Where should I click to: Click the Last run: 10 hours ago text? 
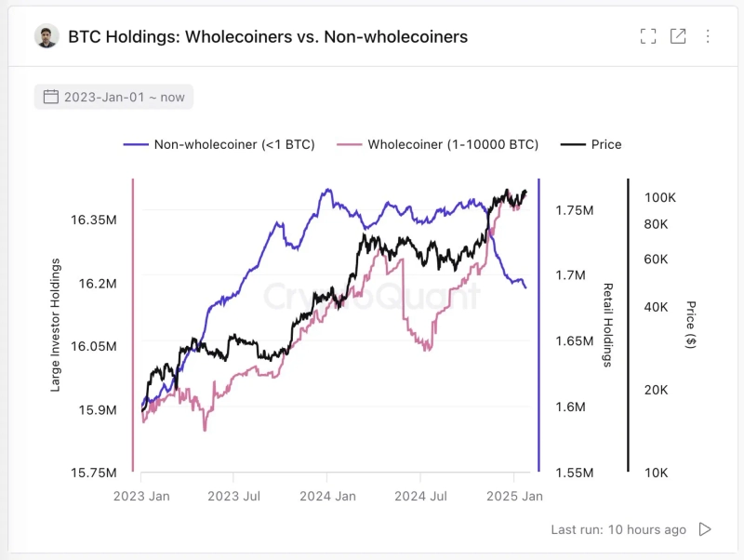tap(618, 529)
